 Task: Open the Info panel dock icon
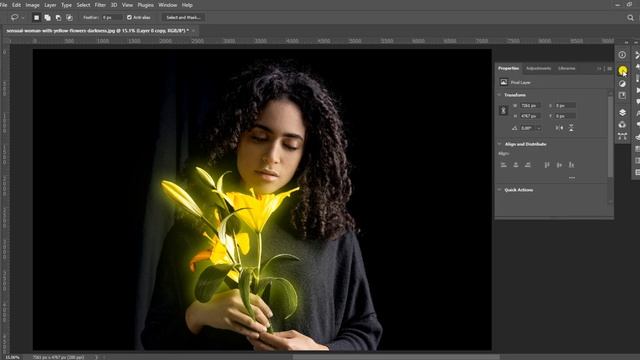click(x=622, y=55)
